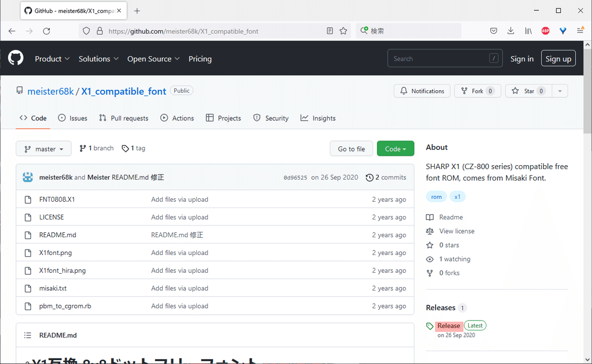
Task: Click the history clock icon beside 2 commits
Action: 369,178
